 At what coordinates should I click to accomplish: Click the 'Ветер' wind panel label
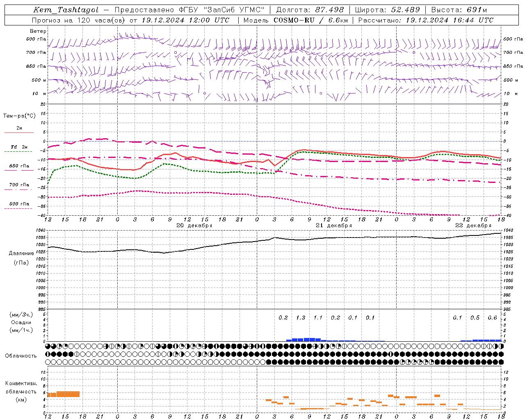pos(38,31)
